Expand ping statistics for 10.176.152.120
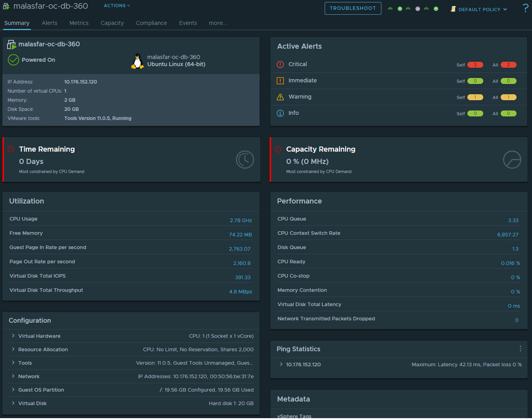The width and height of the screenshot is (532, 419). coord(280,364)
